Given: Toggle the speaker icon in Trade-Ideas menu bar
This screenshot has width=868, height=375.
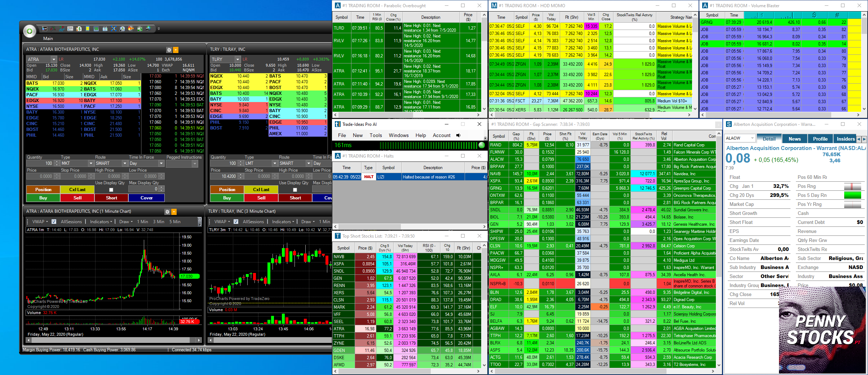Looking at the screenshot, I should pos(459,136).
